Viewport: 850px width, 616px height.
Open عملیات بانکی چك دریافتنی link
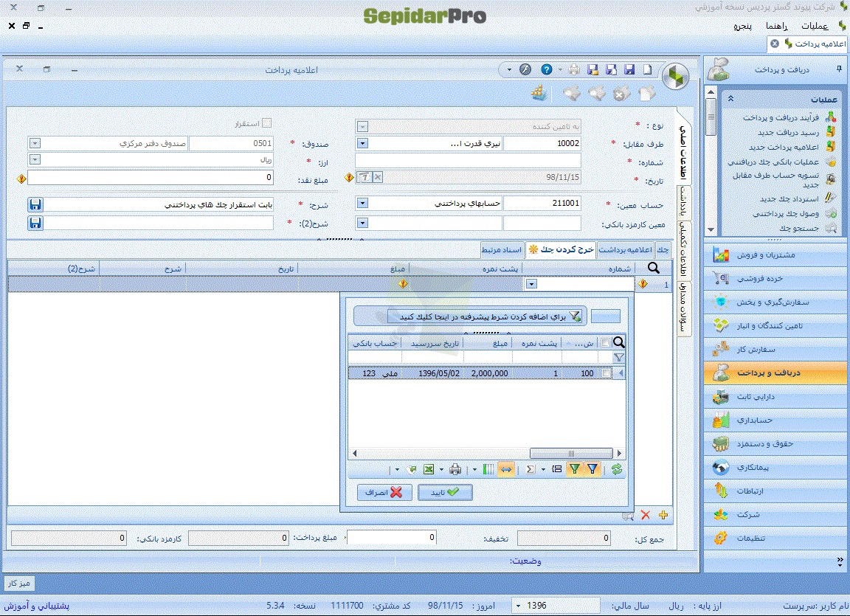(773, 162)
